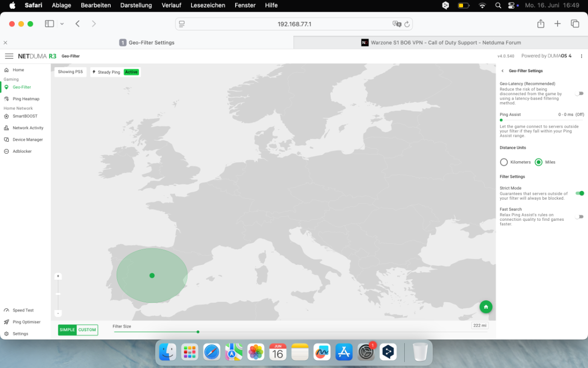Screen dimensions: 588x368
Task: Toggle Fast Search switch
Action: tap(580, 216)
